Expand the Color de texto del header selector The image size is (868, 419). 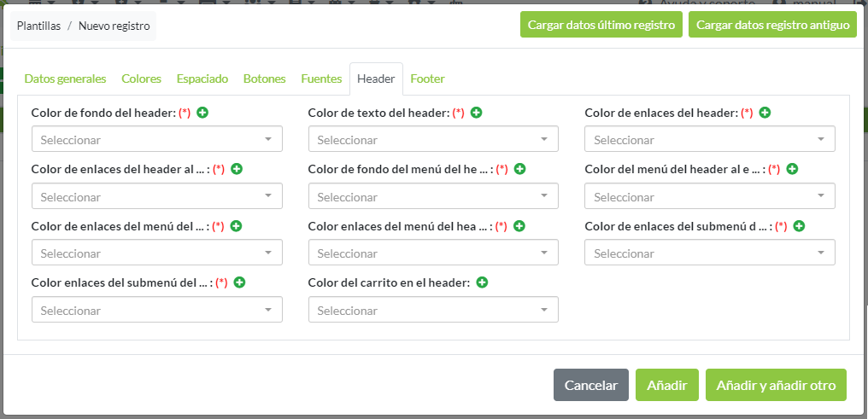pos(433,140)
